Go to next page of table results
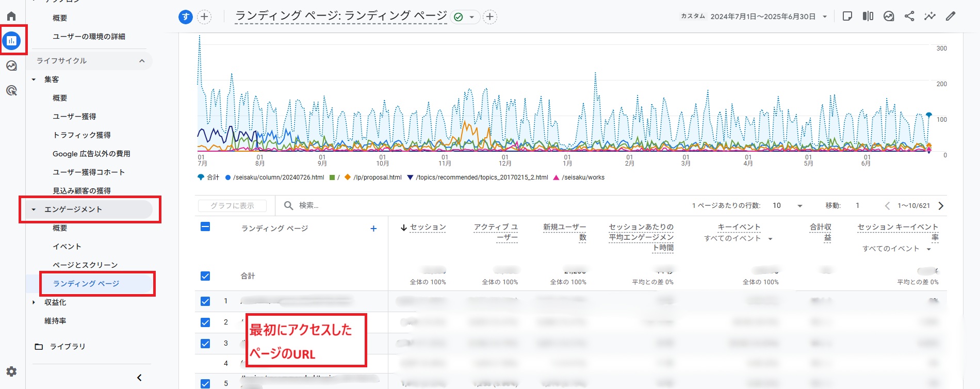The height and width of the screenshot is (389, 980). pos(941,206)
